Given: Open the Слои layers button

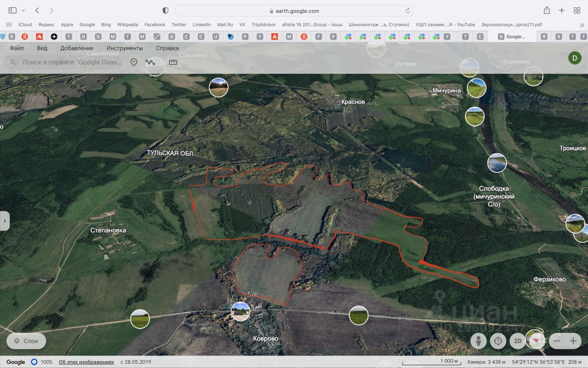Looking at the screenshot, I should click(x=26, y=341).
